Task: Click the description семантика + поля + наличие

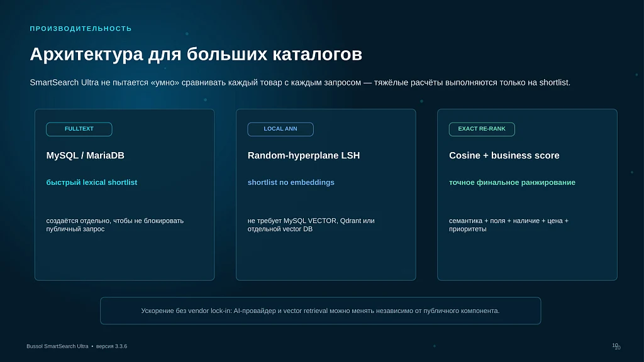Action: [508, 225]
